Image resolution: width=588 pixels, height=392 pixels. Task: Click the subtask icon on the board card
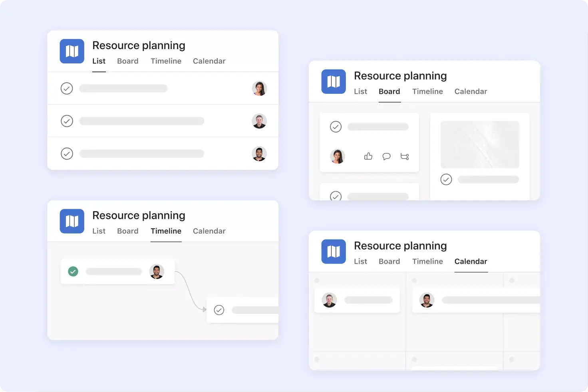tap(405, 156)
